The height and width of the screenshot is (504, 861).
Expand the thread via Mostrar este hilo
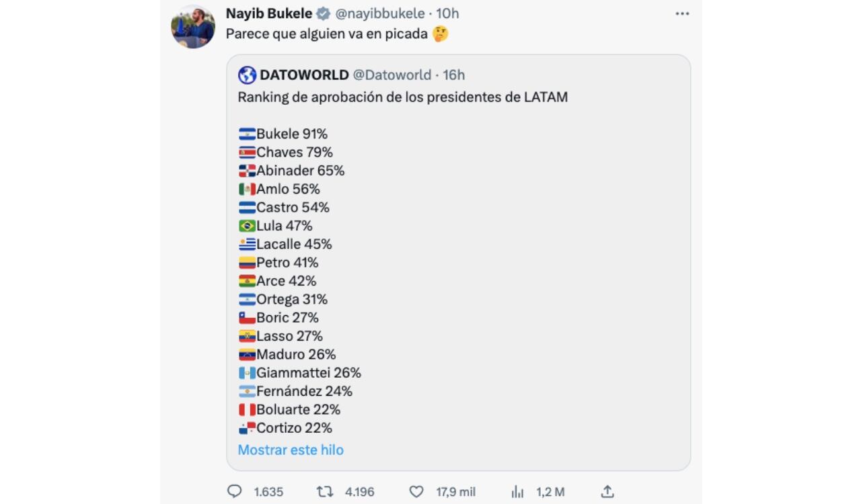click(290, 450)
